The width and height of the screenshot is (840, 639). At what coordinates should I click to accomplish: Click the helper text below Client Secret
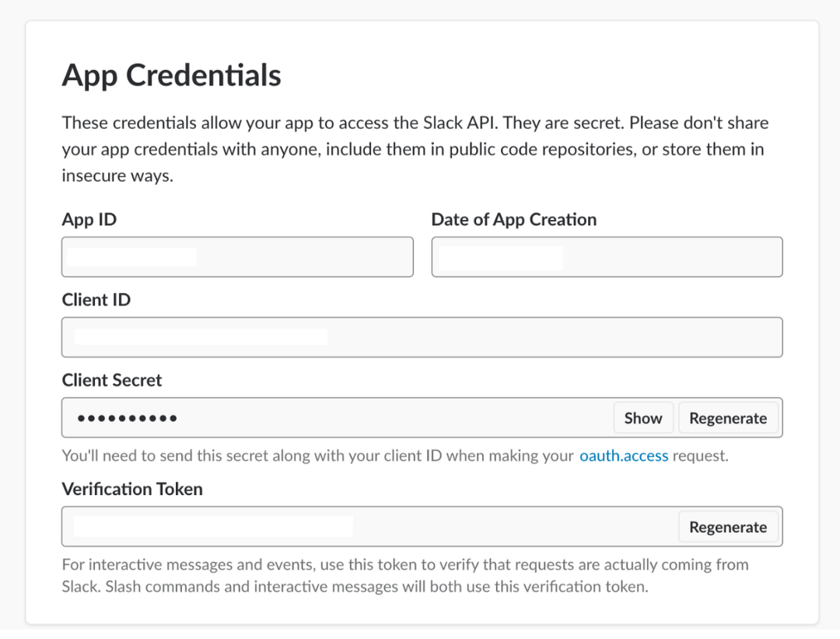(319, 456)
